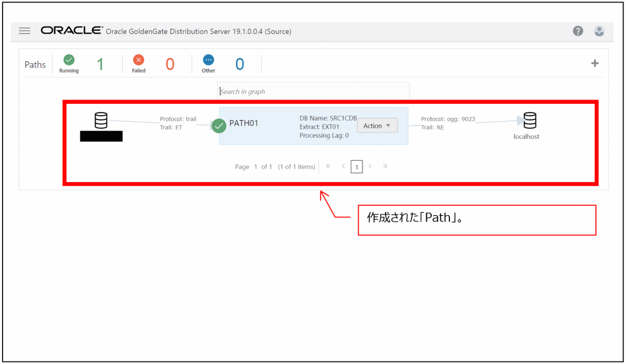626x364 pixels.
Task: Focus the Search in graph field
Action: 314,91
